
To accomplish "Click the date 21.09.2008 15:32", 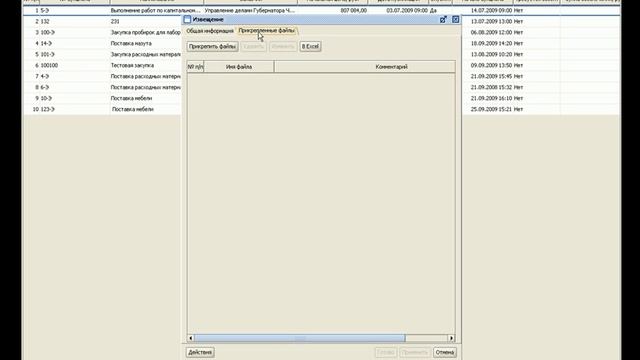I will click(491, 87).
